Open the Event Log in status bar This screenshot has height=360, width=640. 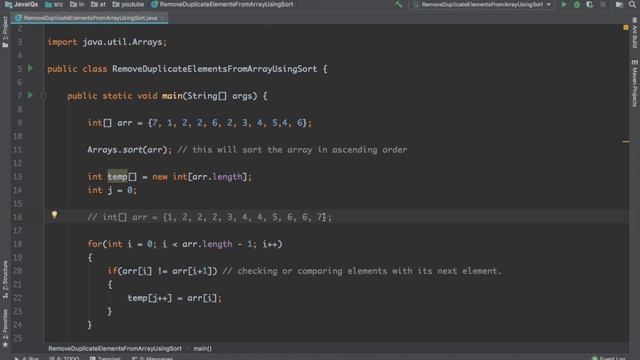point(608,358)
